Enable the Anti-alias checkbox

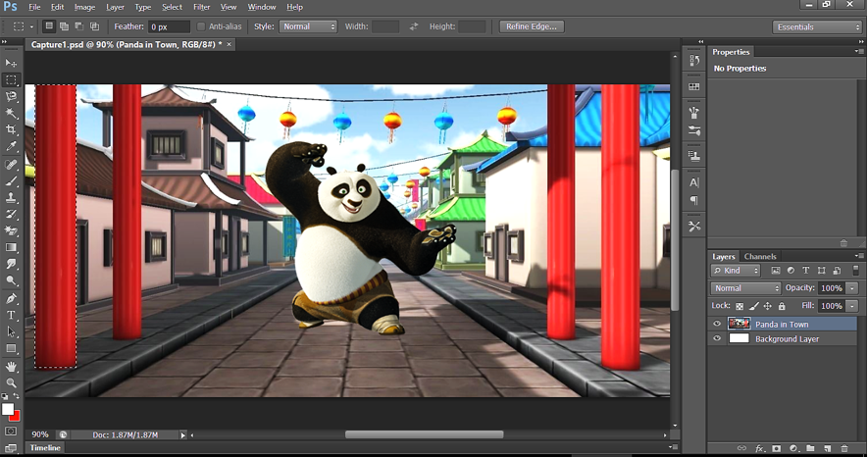[x=201, y=26]
